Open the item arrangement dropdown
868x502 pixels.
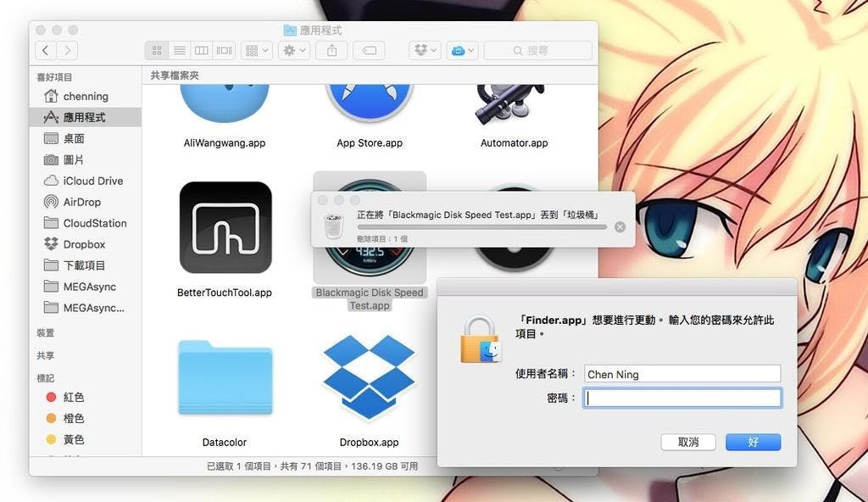[x=256, y=50]
